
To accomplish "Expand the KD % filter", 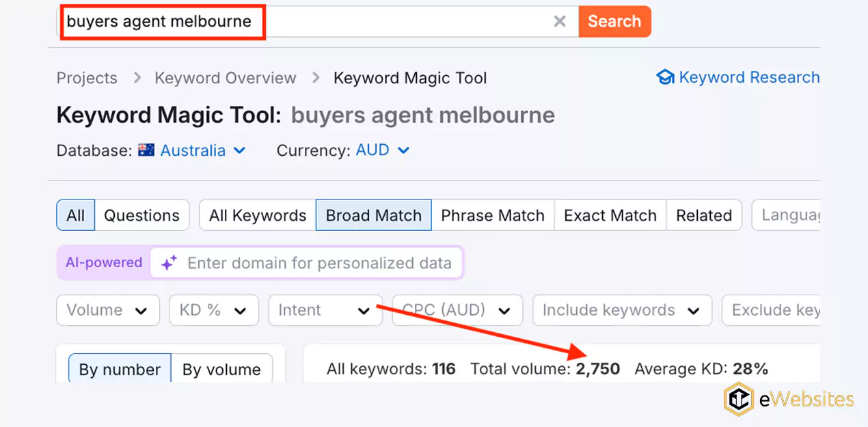I will 214,310.
